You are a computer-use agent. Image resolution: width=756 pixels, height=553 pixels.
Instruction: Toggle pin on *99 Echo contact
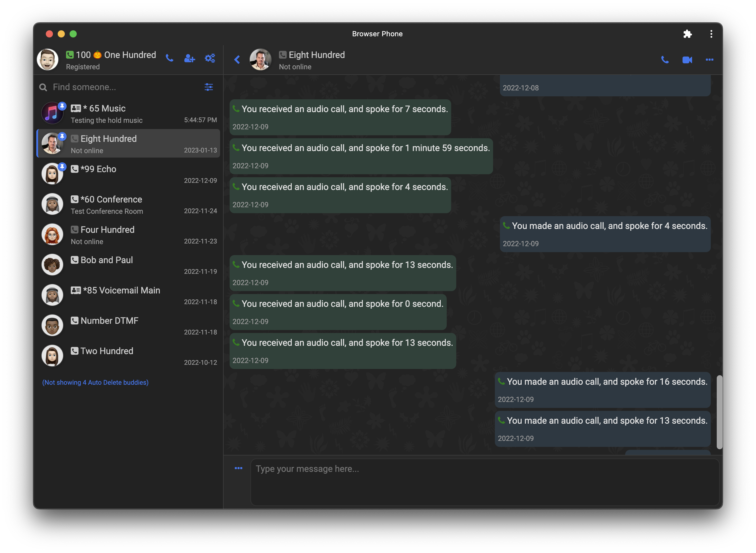click(62, 167)
